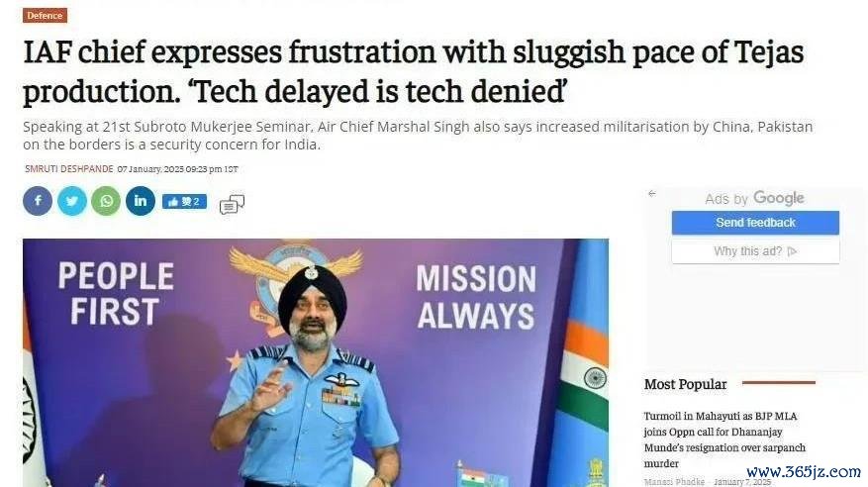Screen dimensions: 868x487
Task: Click the Why this ad? option
Action: [x=755, y=251]
